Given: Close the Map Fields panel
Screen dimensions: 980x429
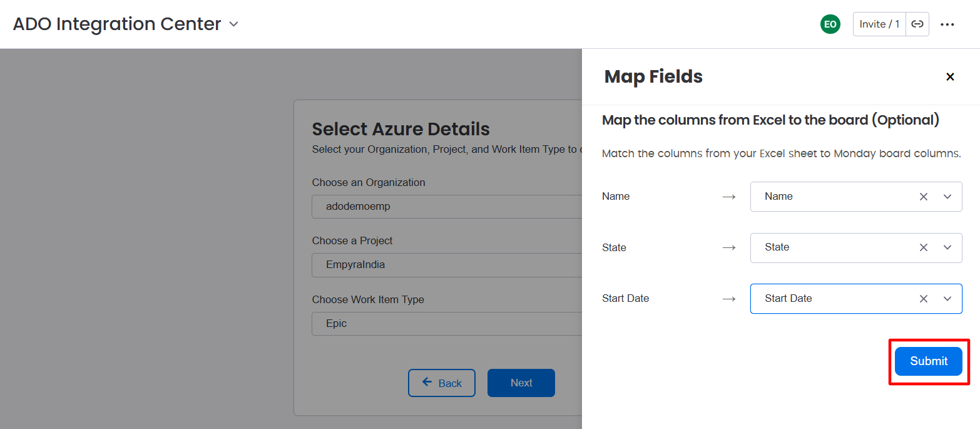Looking at the screenshot, I should 950,77.
